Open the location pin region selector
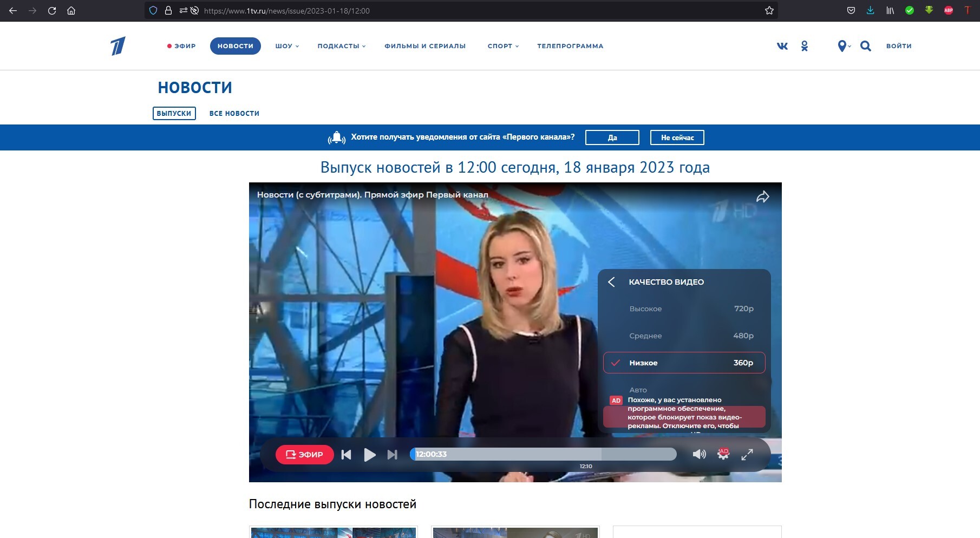Viewport: 980px width, 538px height. pos(844,46)
